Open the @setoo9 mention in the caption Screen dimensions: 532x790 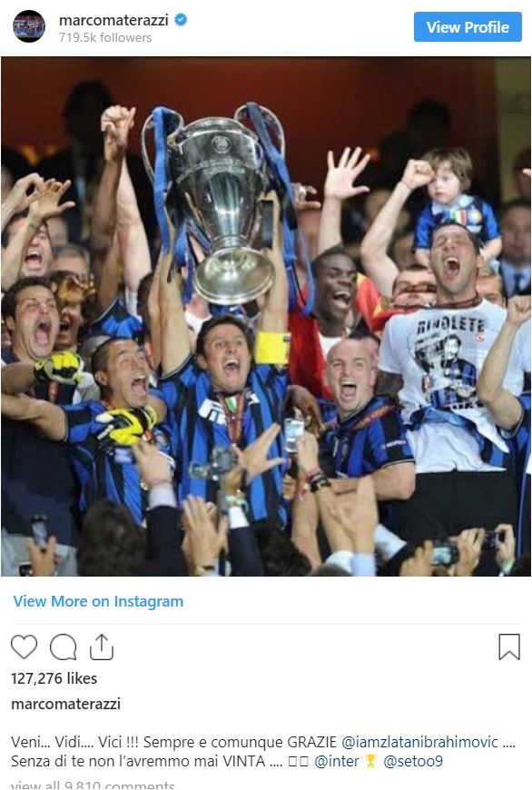point(413,761)
